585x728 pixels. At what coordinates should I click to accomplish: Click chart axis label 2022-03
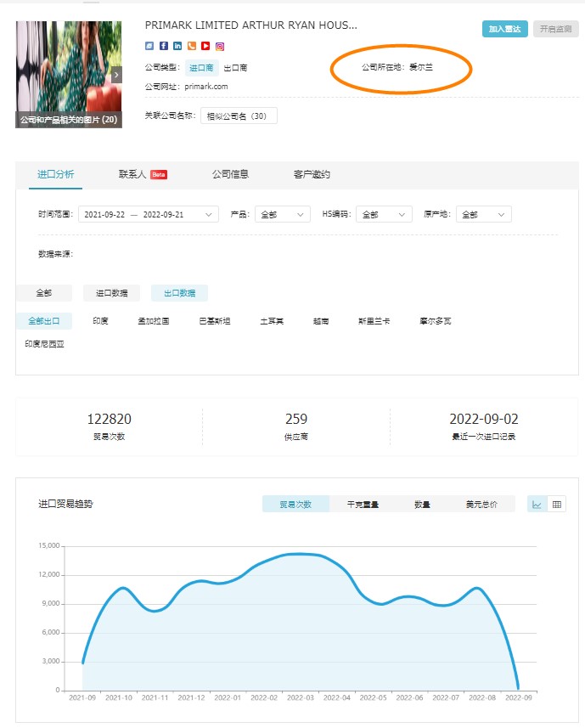301,697
